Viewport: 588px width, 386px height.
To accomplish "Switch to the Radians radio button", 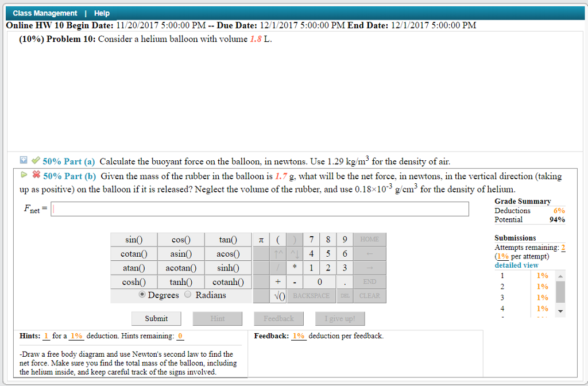I will 188,294.
